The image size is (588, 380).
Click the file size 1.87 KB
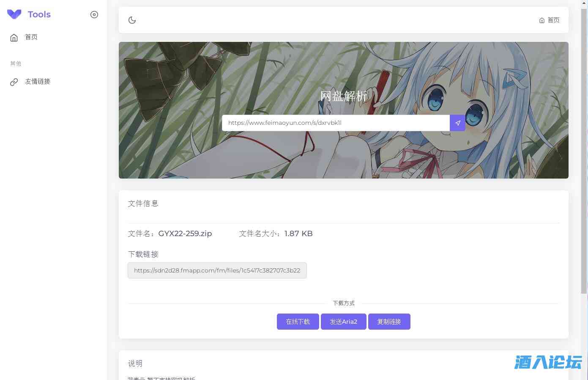pos(298,234)
